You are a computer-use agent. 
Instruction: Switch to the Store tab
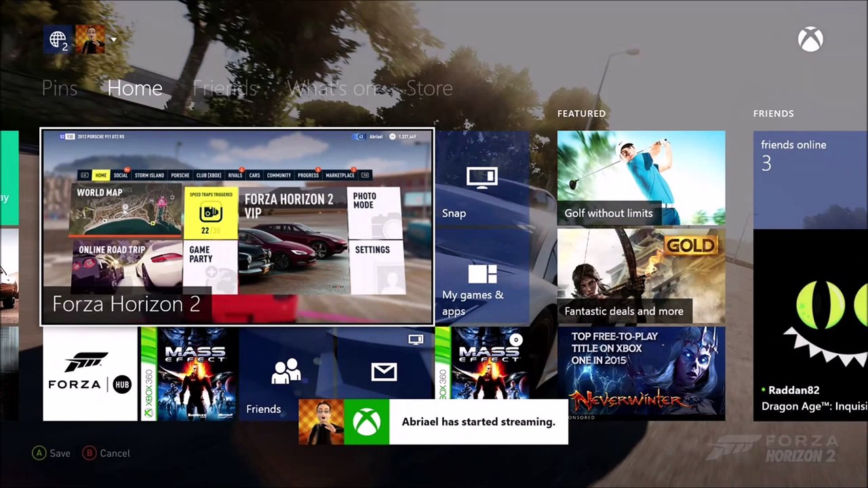(429, 88)
